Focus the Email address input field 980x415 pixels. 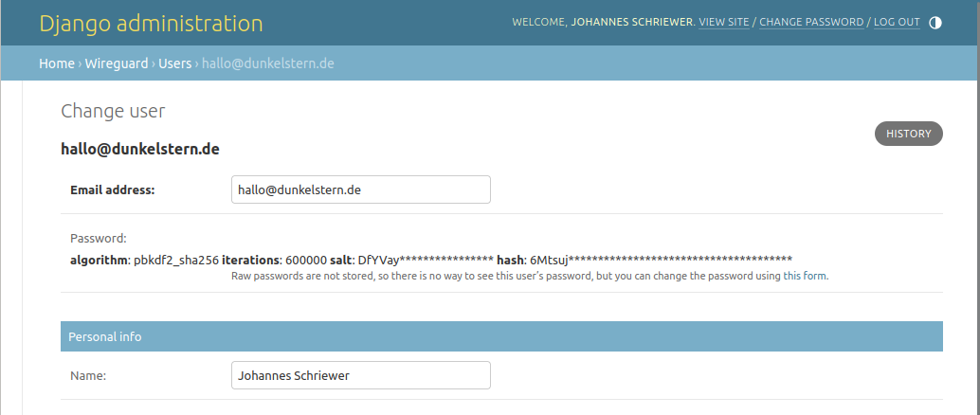click(x=360, y=189)
